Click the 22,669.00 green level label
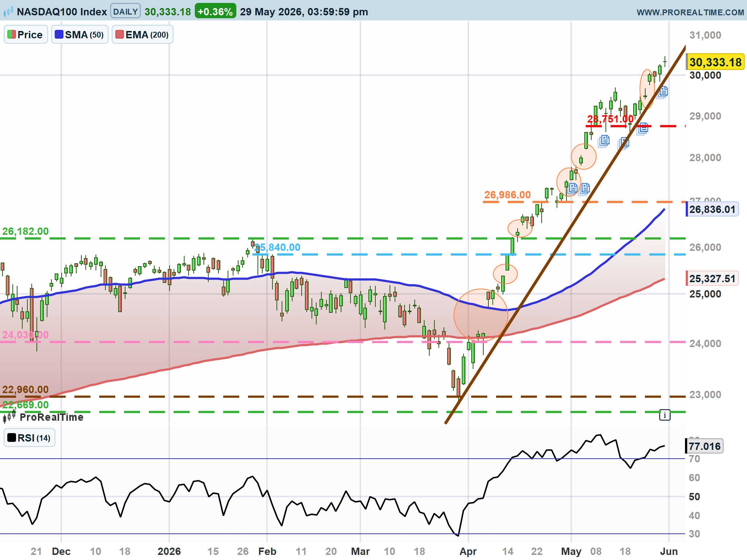The image size is (747, 560). 26,405
